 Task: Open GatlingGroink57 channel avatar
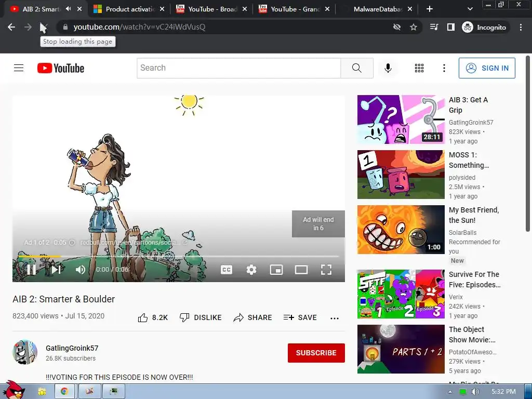[x=25, y=352]
